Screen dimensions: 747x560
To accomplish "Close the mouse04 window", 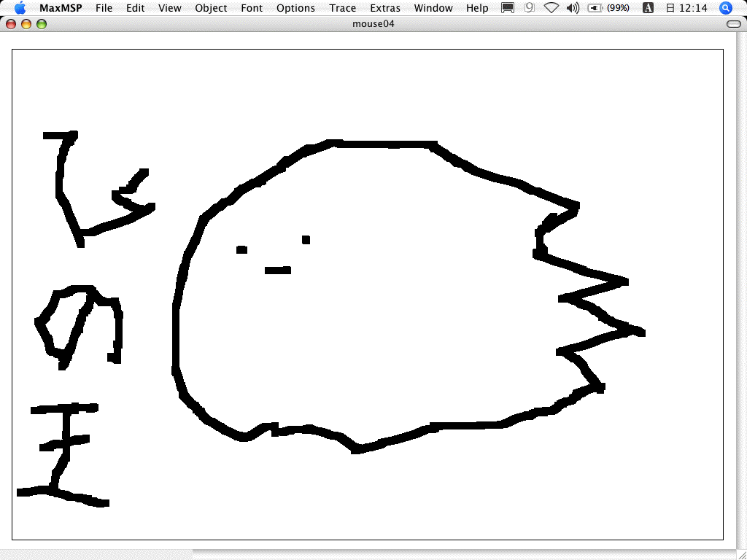I will point(11,24).
